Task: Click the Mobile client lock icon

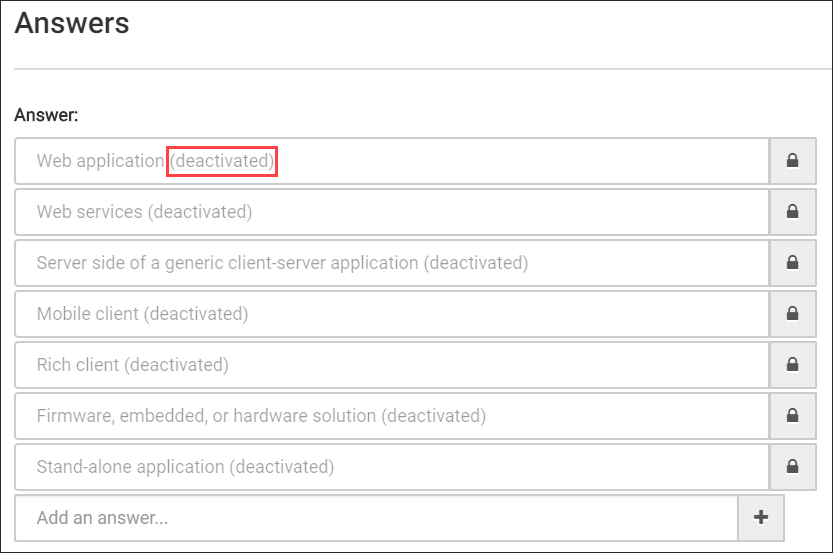Action: click(x=792, y=314)
